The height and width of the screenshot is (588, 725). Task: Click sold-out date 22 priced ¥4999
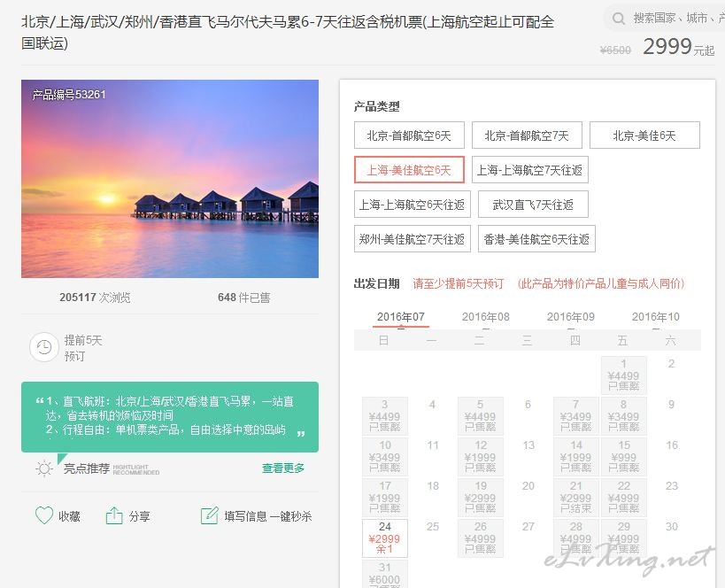pos(624,498)
